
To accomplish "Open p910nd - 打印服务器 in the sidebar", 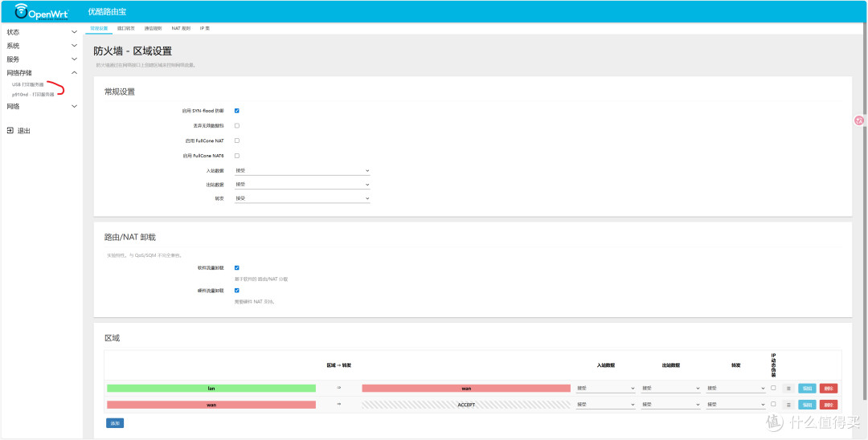I will (x=33, y=95).
